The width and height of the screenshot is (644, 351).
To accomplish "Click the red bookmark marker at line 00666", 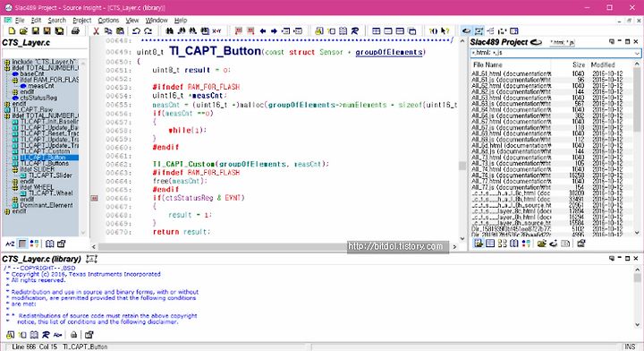I will pos(95,198).
